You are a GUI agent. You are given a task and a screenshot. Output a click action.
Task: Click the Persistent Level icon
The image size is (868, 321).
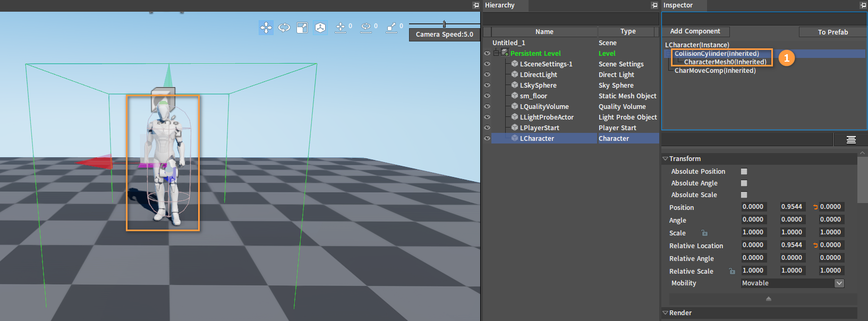(505, 53)
